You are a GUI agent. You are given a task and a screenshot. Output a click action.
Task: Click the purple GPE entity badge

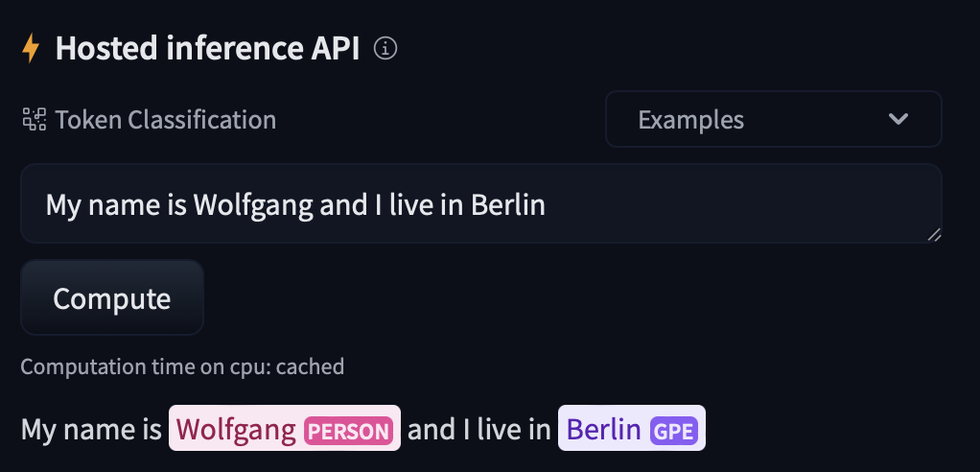pyautogui.click(x=672, y=431)
